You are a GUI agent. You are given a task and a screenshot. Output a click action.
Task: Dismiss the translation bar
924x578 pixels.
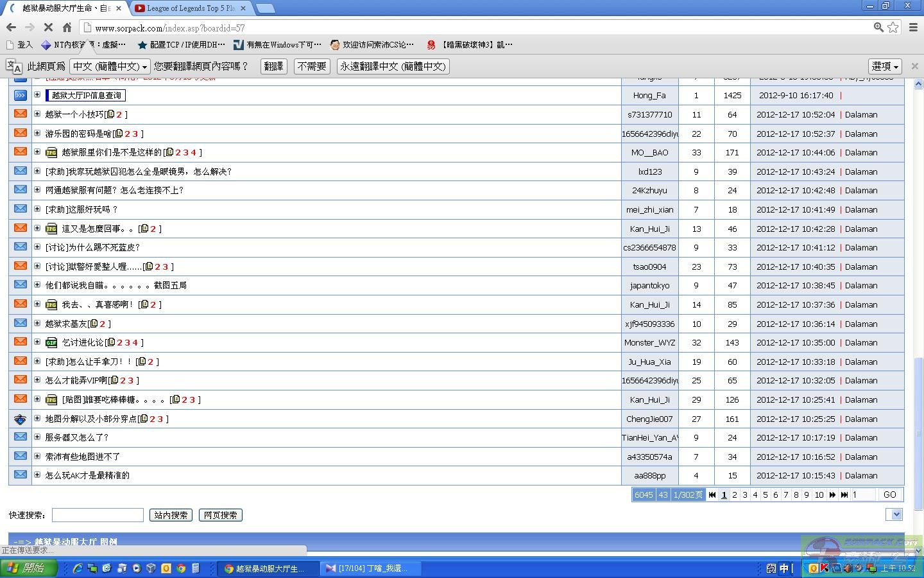coord(915,66)
